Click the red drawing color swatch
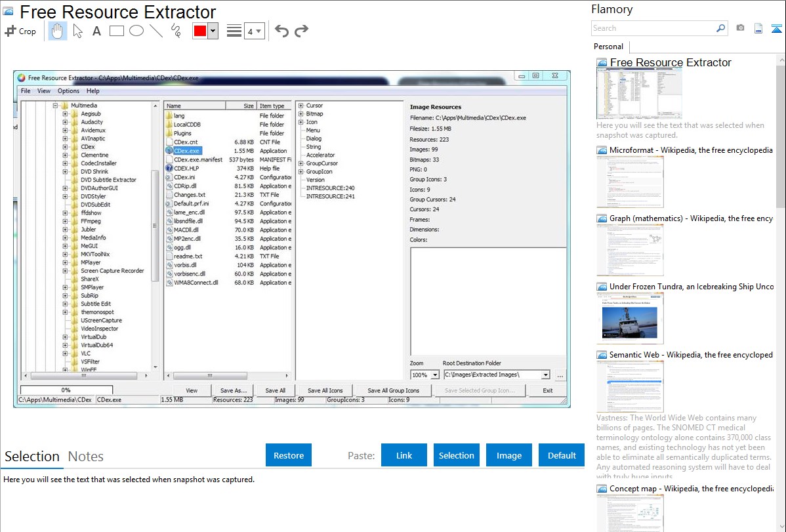Viewport: 786px width, 532px height. click(200, 31)
